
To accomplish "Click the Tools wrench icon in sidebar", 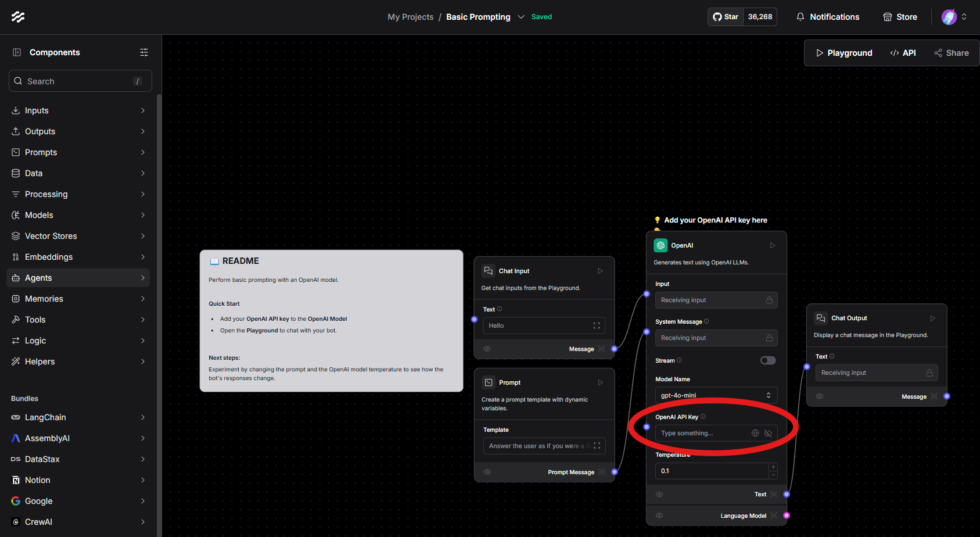I will [16, 320].
